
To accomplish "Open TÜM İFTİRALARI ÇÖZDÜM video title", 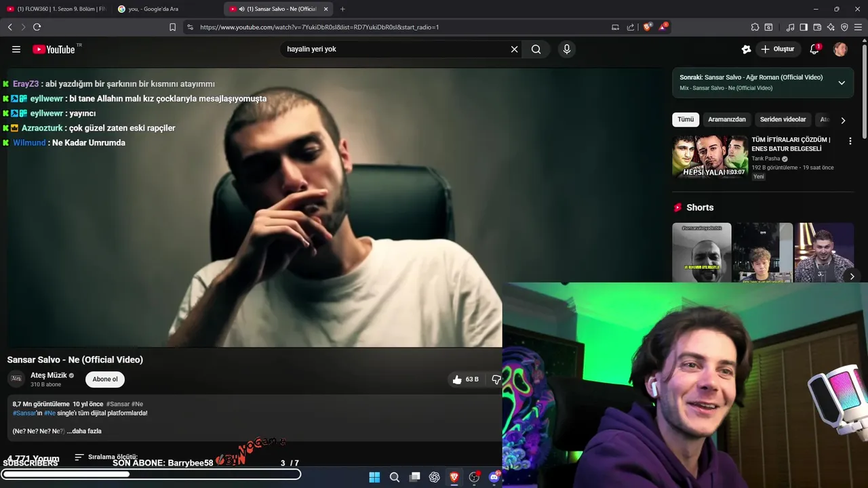I will point(791,144).
